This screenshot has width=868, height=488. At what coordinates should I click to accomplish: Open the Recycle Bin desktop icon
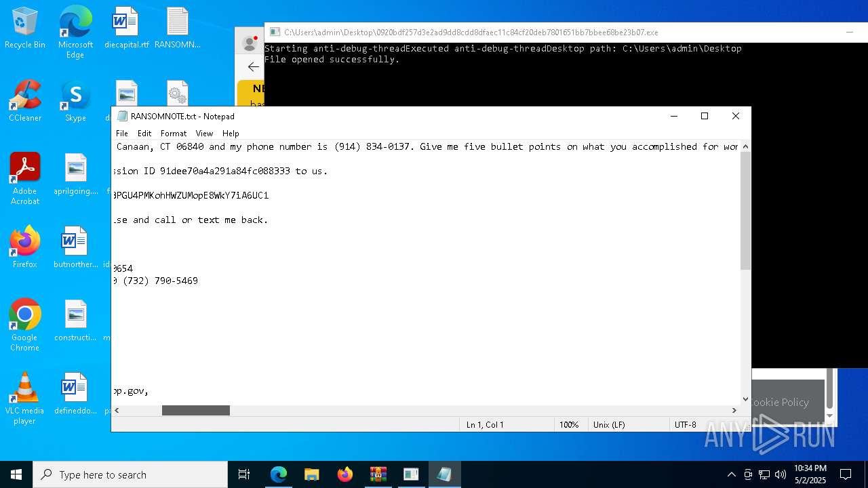25,28
